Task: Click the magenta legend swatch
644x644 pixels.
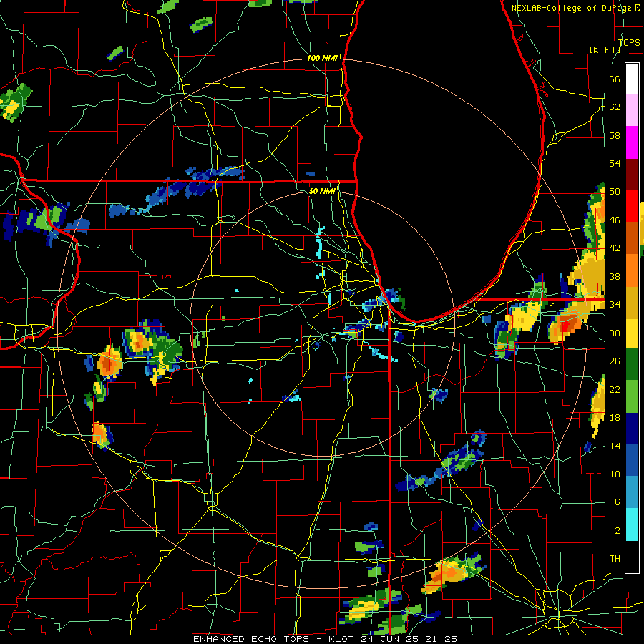Action: coord(632,142)
